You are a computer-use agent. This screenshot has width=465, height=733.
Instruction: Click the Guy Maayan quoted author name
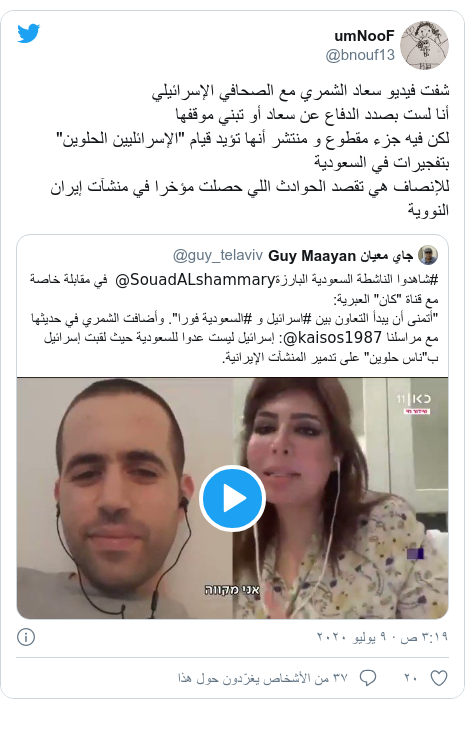click(340, 256)
